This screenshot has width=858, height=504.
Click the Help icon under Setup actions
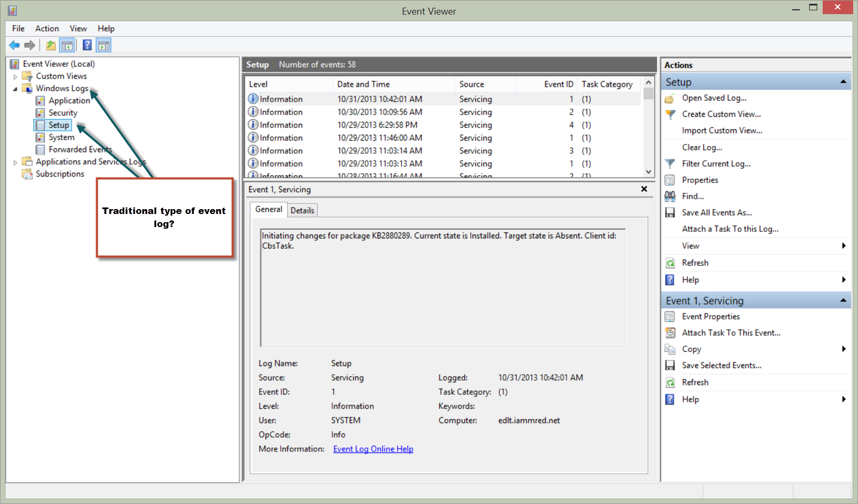click(x=670, y=280)
